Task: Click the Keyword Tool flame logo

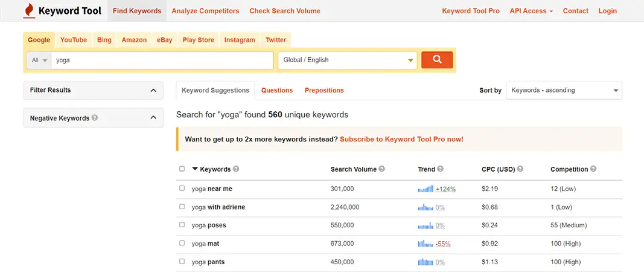Action: point(28,11)
